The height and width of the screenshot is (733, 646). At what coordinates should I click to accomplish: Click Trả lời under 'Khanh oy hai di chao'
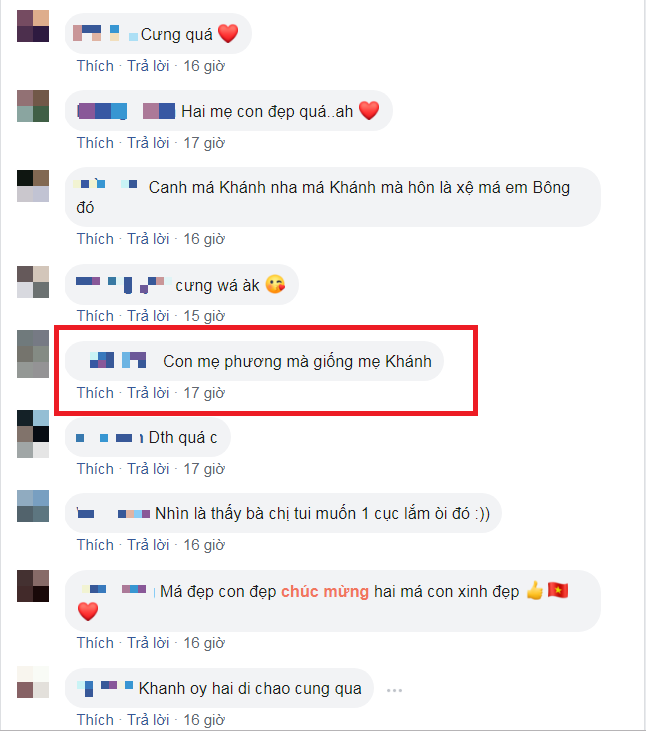tap(148, 720)
